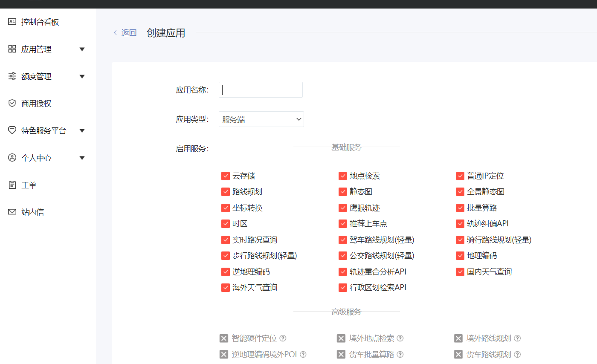Toggle the 实时路况查询 checkbox
Image resolution: width=597 pixels, height=364 pixels.
click(x=226, y=240)
